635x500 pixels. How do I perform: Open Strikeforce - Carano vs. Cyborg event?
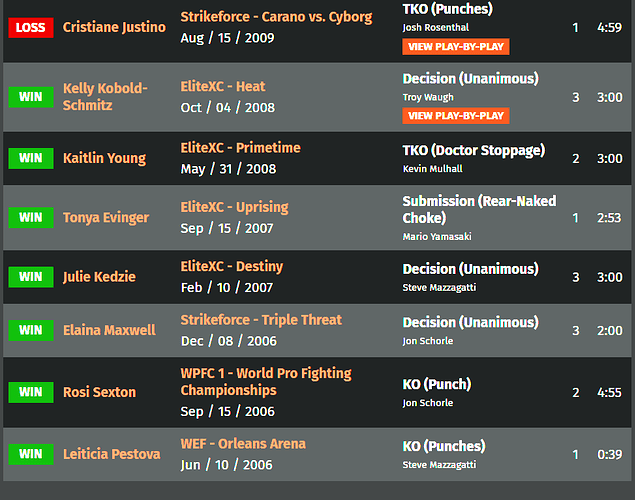pyautogui.click(x=276, y=17)
